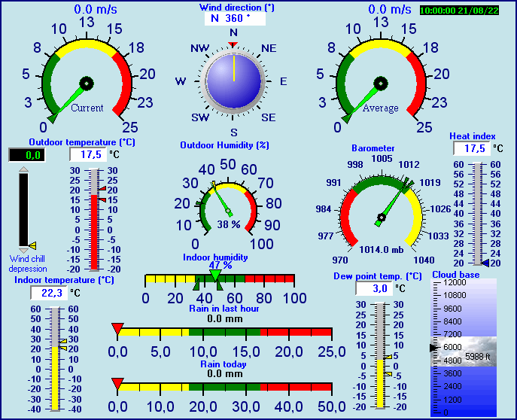517x420 pixels.
Task: Click the red north marker above compass
Action: click(x=233, y=45)
